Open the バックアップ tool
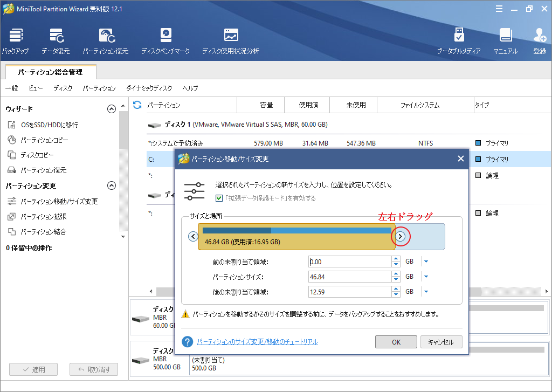Screen dimensions: 552x392 click(15, 41)
